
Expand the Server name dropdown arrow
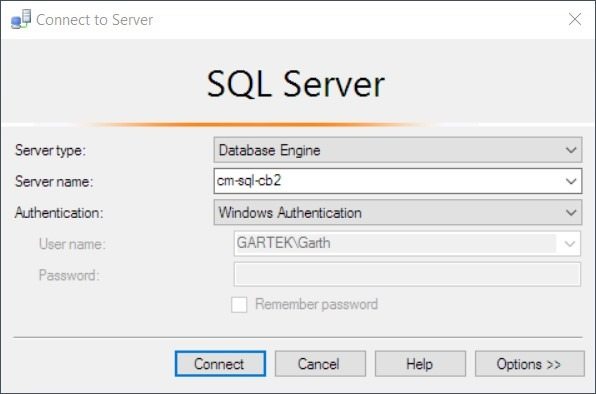coord(571,181)
